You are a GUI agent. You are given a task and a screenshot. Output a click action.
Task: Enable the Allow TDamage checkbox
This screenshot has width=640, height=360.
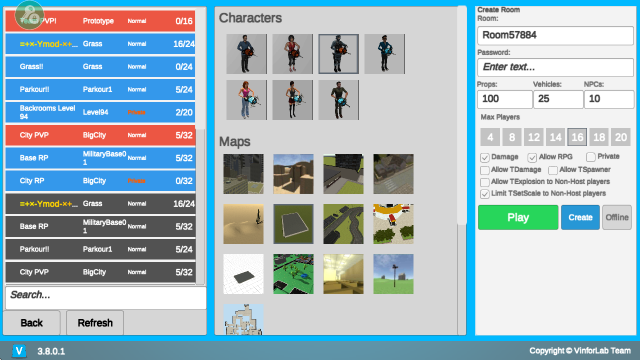(484, 170)
